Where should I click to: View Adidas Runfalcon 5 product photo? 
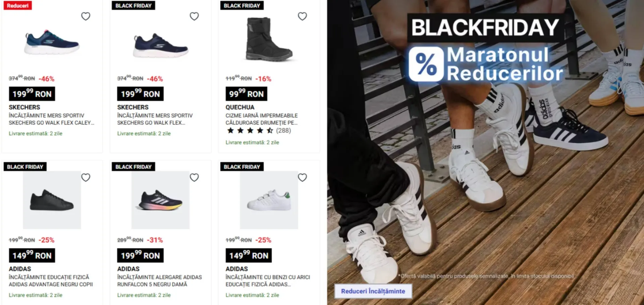click(x=160, y=200)
